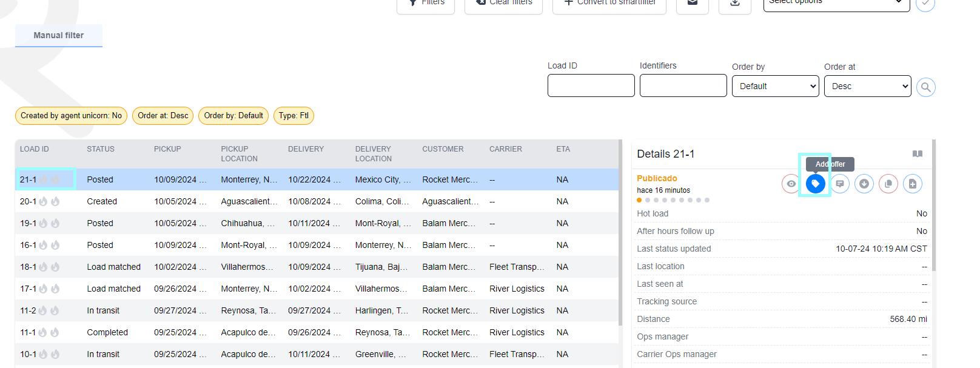Open the Order at Desc dropdown
The height and width of the screenshot is (368, 980).
click(x=867, y=86)
